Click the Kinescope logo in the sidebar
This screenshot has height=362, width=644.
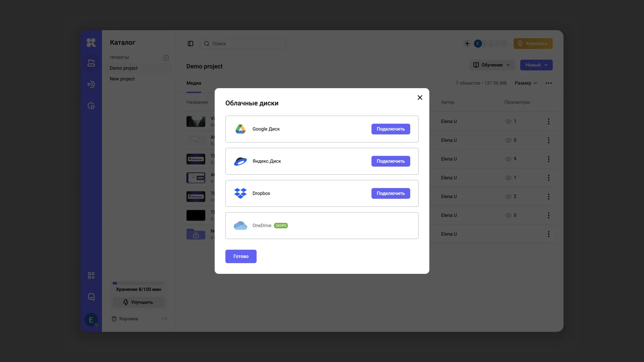[91, 43]
